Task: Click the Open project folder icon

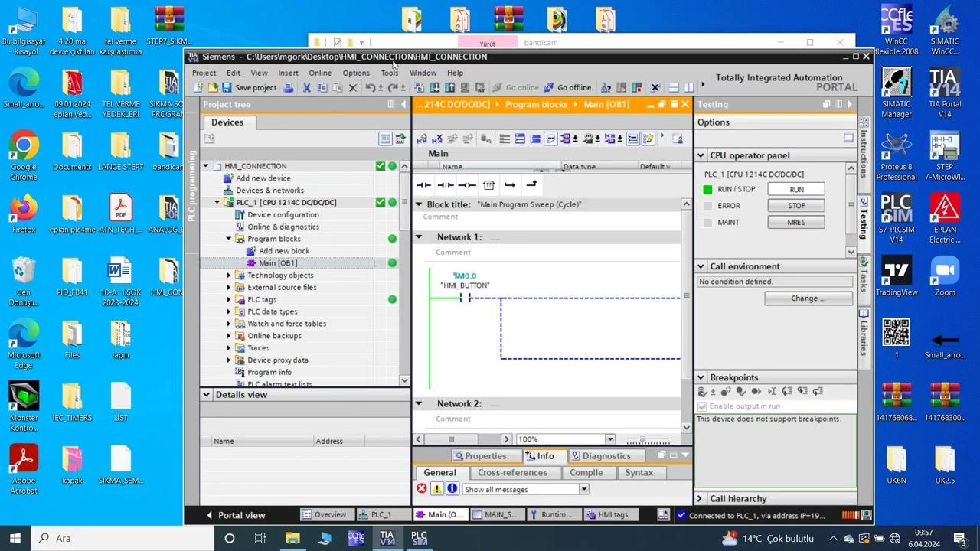Action: coord(213,87)
